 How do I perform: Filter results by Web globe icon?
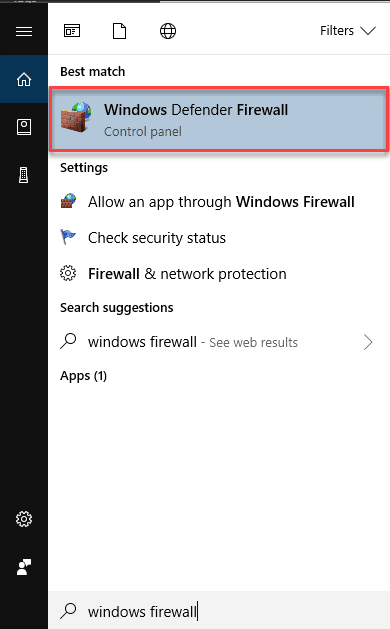point(168,31)
